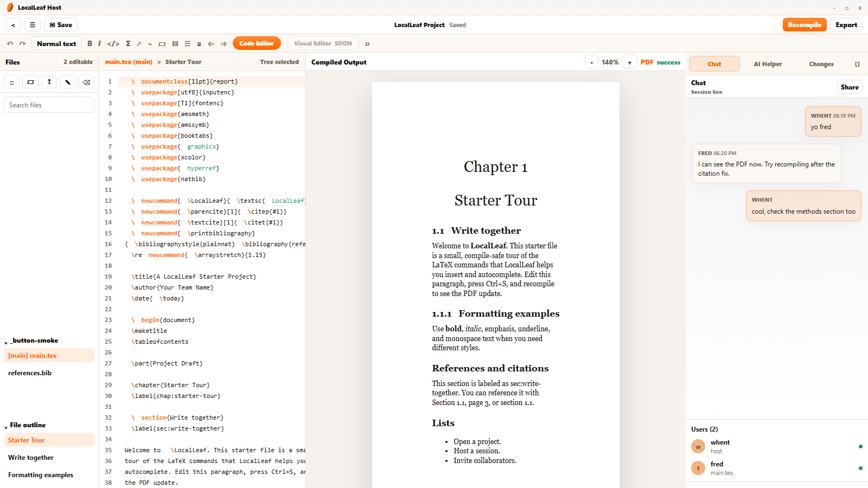Click the 2 editable label
This screenshot has height=488, width=868.
tap(78, 62)
